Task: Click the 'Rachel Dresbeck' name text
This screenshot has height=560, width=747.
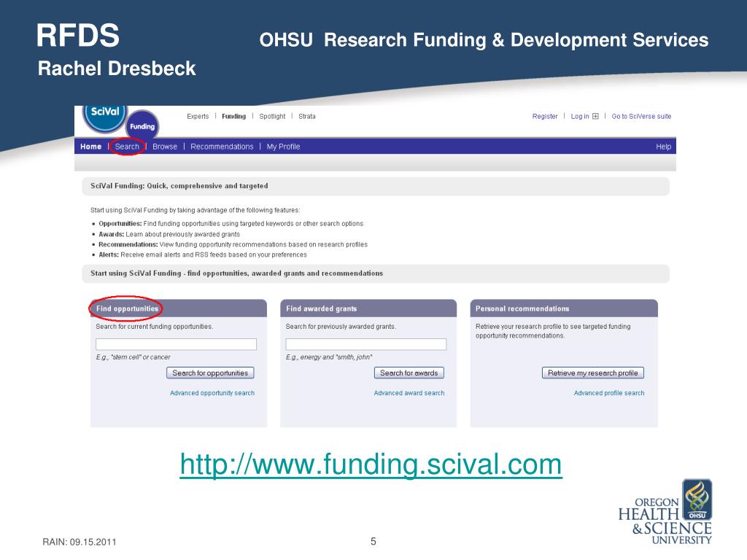Action: click(x=117, y=69)
